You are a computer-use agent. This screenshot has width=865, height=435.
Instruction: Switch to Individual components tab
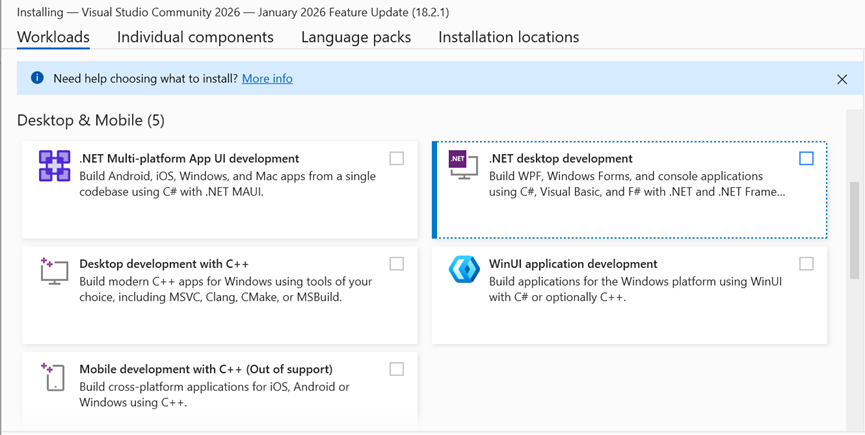click(x=195, y=37)
